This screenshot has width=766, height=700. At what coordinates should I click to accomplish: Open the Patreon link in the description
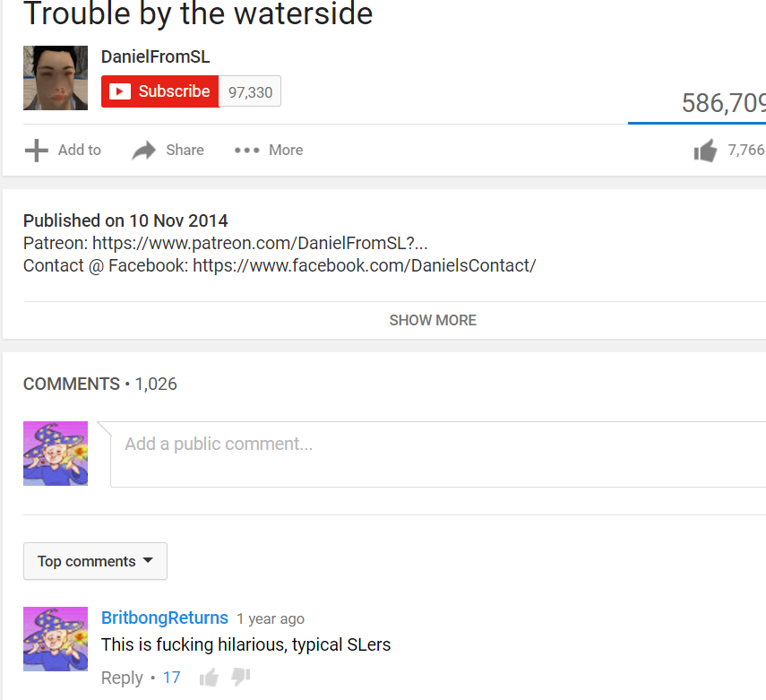(x=260, y=243)
